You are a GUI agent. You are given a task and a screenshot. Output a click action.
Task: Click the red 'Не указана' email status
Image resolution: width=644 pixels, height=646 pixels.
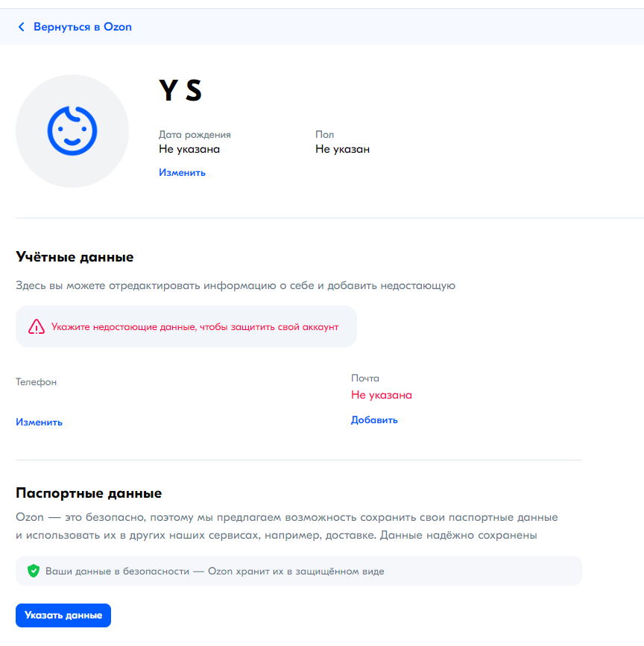click(x=381, y=395)
